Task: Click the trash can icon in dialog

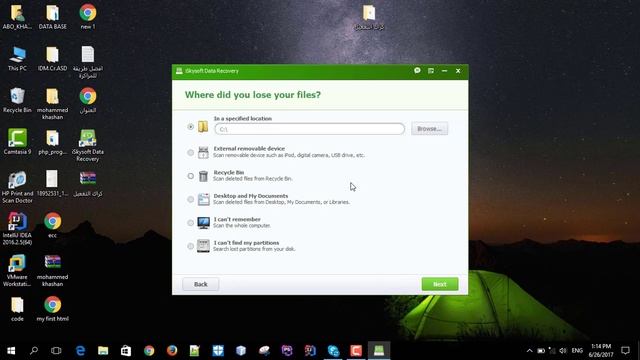Action: tap(203, 176)
